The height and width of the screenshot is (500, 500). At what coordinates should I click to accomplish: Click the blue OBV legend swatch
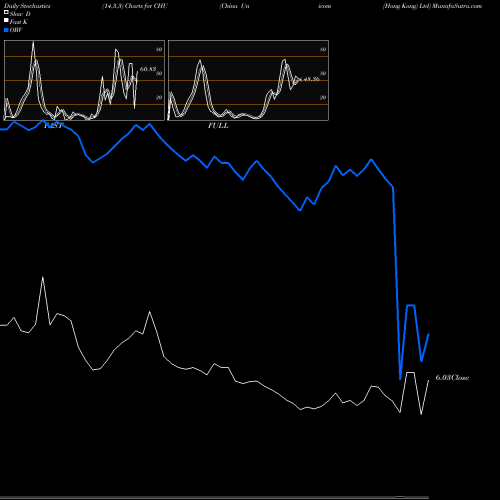tap(6, 30)
